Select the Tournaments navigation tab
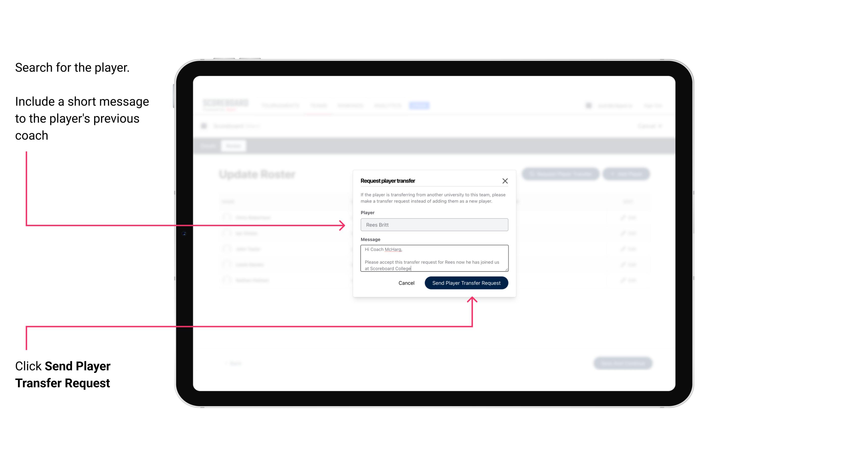 (281, 105)
